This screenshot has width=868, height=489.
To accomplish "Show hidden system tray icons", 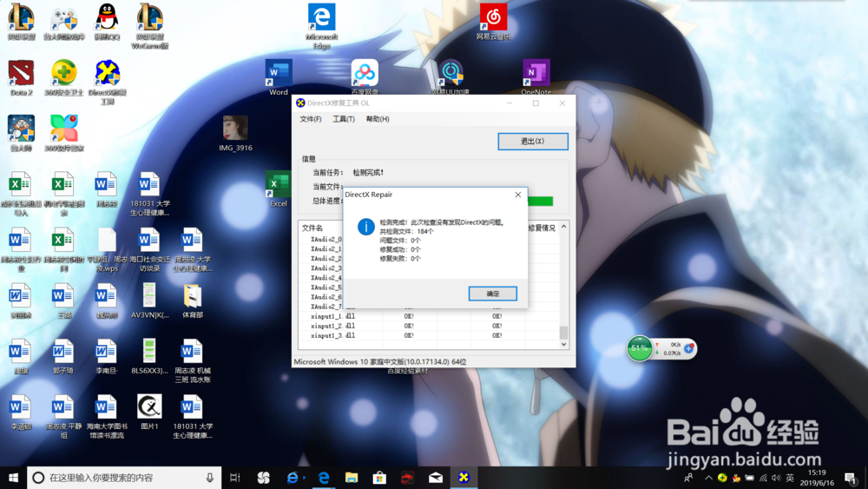I will coord(708,478).
